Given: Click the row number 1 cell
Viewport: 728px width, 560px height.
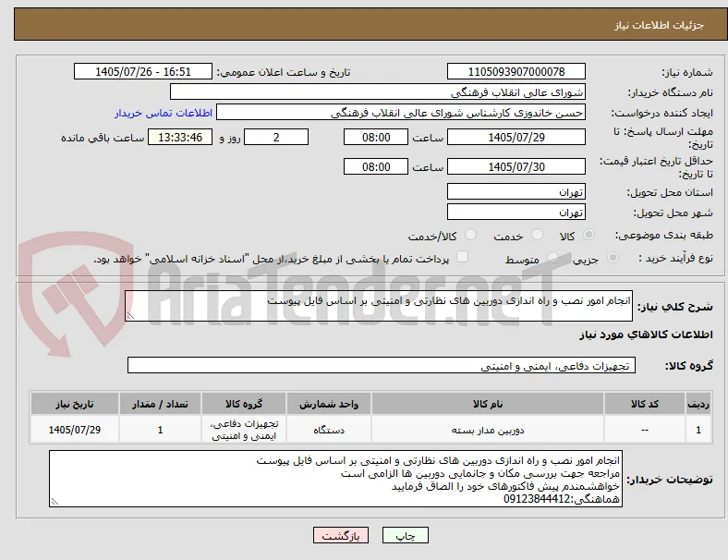Looking at the screenshot, I should pyautogui.click(x=698, y=430).
